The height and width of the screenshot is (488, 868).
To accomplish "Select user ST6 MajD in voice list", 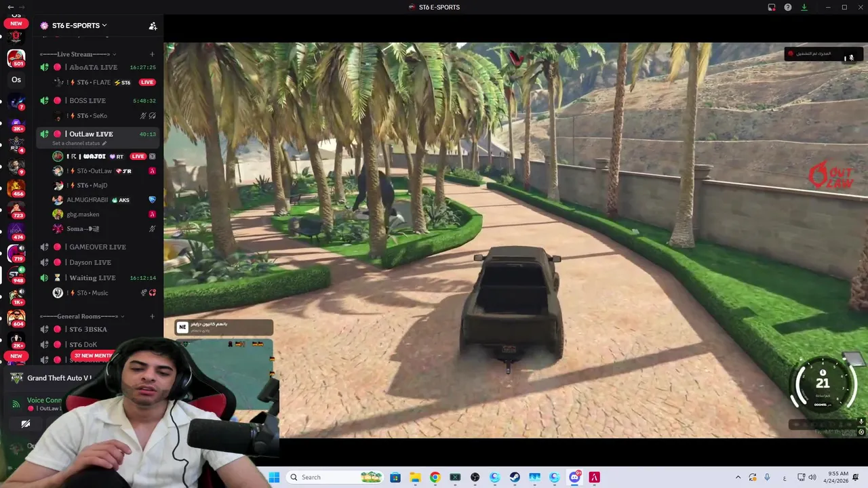I will tap(105, 185).
